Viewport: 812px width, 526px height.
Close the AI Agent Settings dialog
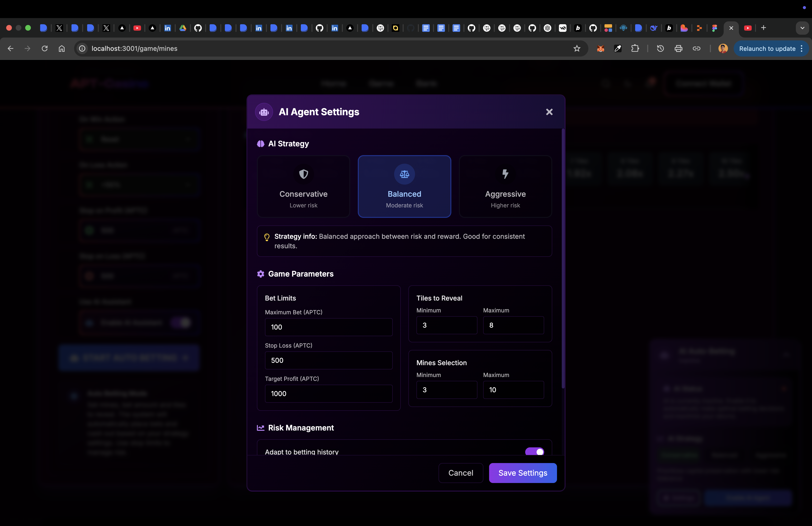coord(549,112)
